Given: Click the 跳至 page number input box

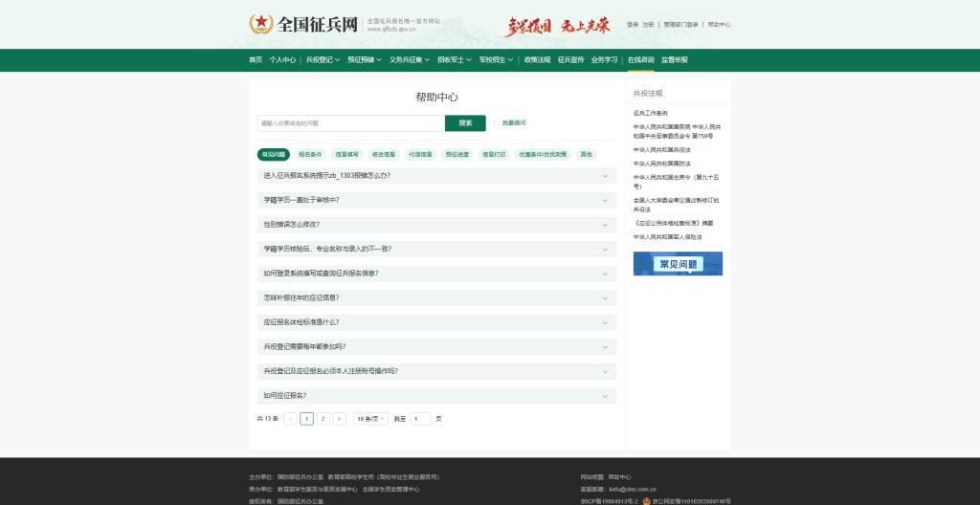Looking at the screenshot, I should click(420, 419).
